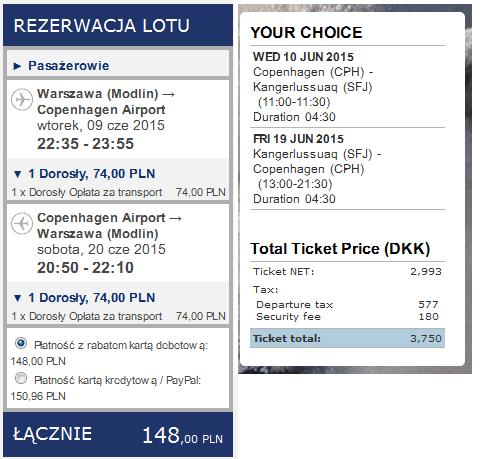Click the return flight airplane icon
The image size is (482, 459).
click(x=22, y=223)
